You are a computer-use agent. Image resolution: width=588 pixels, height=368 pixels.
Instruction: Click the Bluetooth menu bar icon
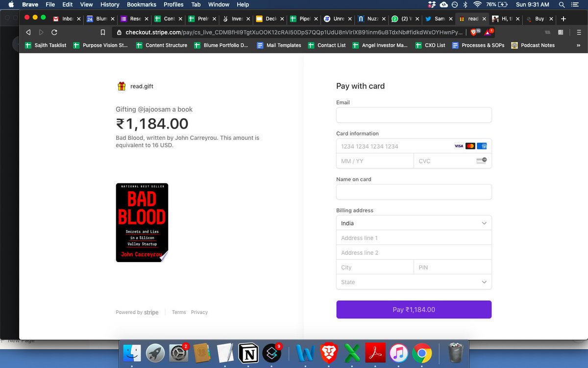[x=465, y=4]
